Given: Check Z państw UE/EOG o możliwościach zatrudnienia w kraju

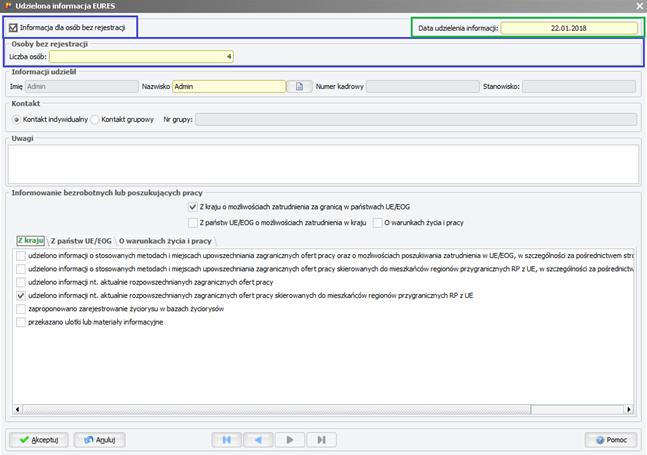Looking at the screenshot, I should coord(192,223).
